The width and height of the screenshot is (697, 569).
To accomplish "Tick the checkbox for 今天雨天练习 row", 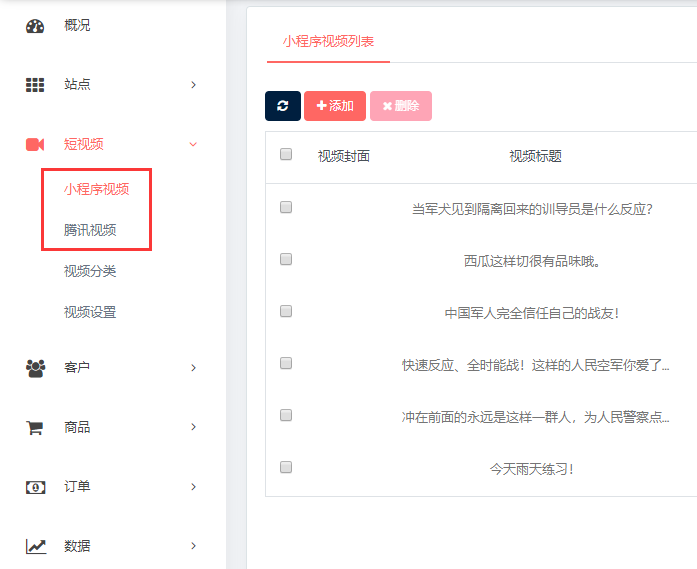I will coord(286,467).
